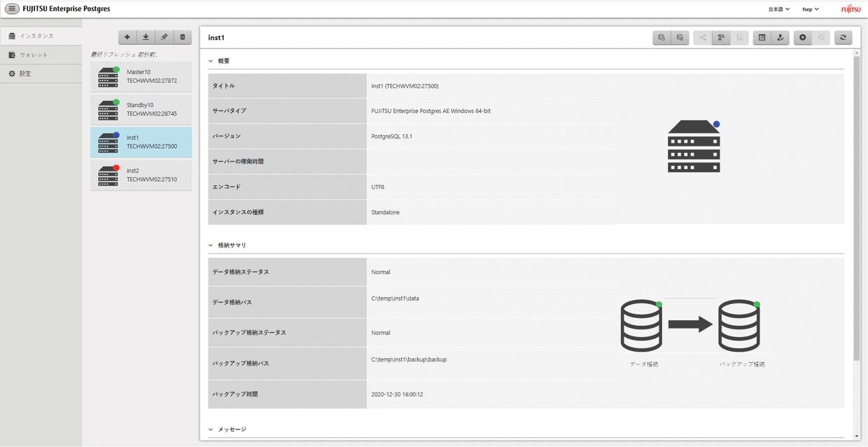This screenshot has height=447, width=868.
Task: Click the Standby10 server icon
Action: 108,109
